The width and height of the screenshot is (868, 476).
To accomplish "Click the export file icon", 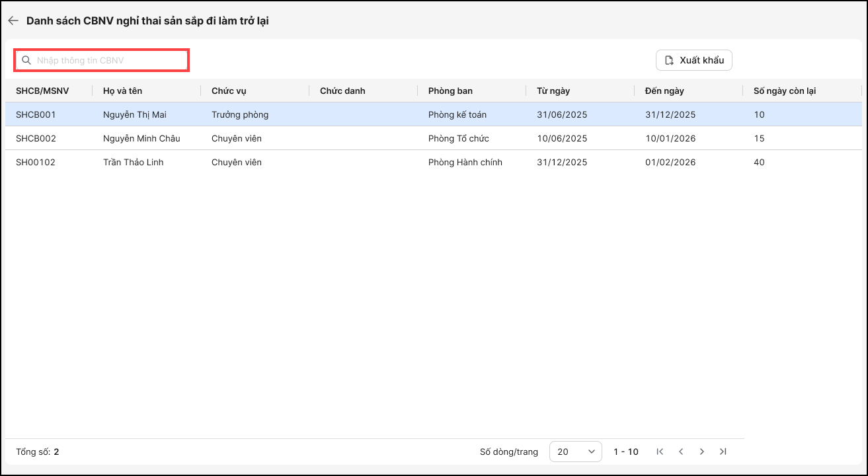I will pos(669,60).
